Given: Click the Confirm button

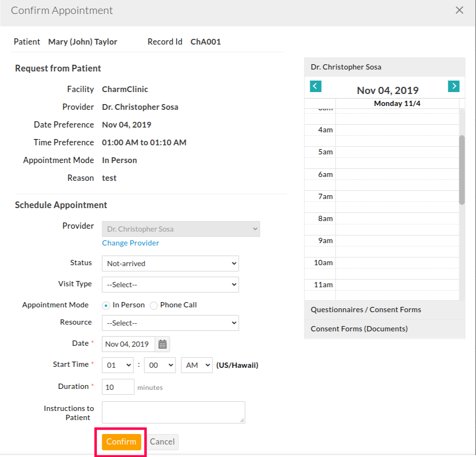Looking at the screenshot, I should (121, 442).
